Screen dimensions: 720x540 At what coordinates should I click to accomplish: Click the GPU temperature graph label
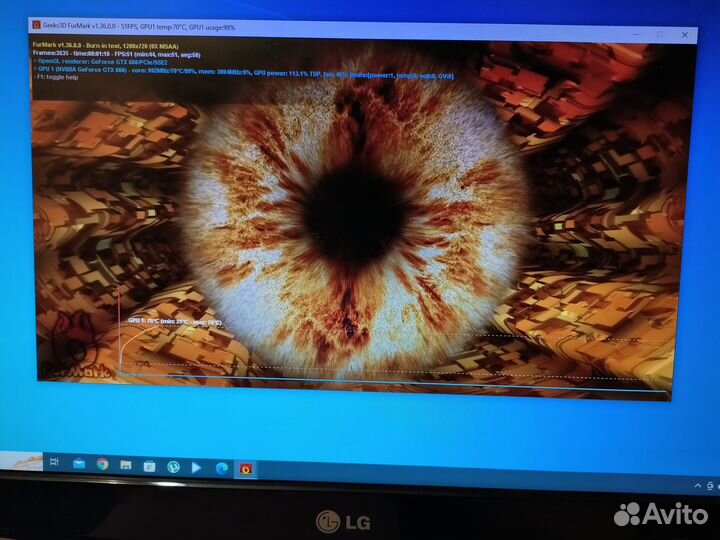coord(175,322)
